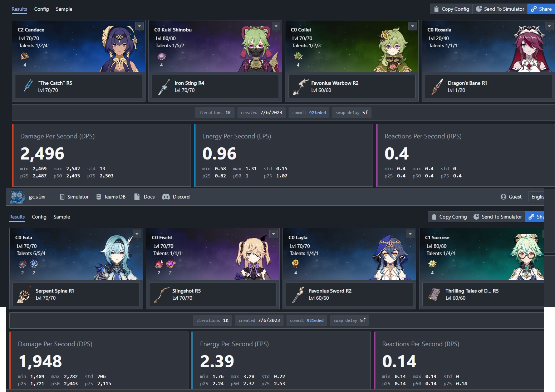The height and width of the screenshot is (392, 555).
Task: Click the 0.14 Reactions Per Second value
Action: tap(399, 361)
